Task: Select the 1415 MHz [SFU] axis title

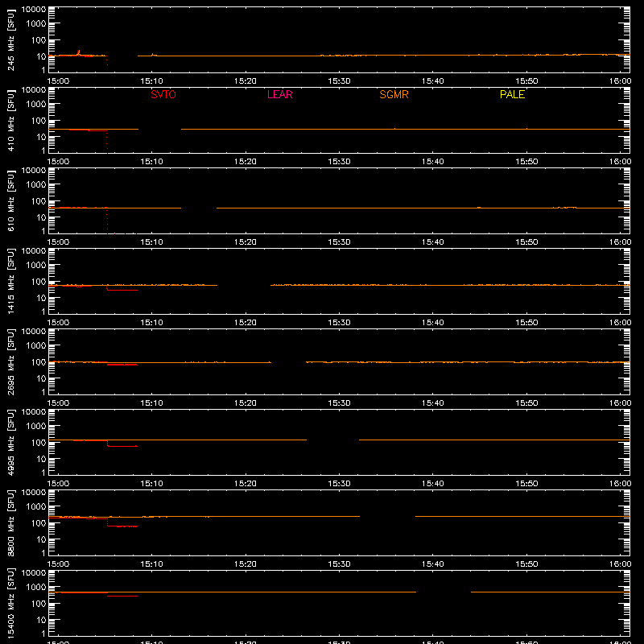Action: click(x=10, y=281)
